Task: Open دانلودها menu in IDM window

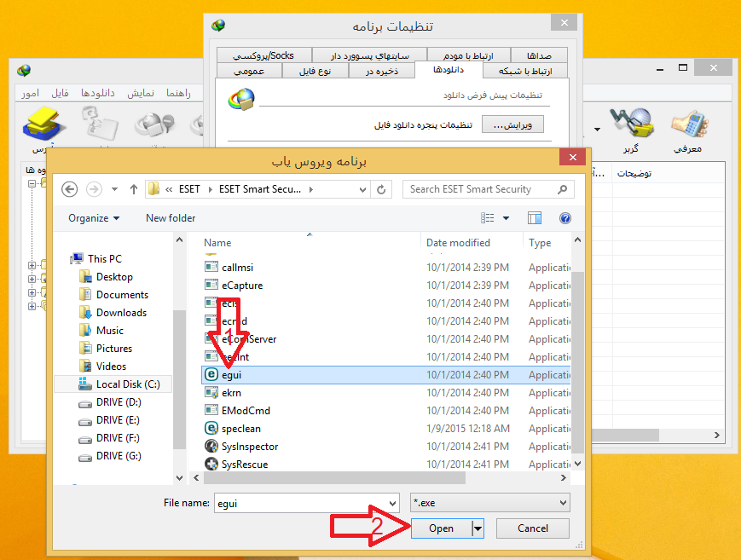Action: click(x=98, y=93)
